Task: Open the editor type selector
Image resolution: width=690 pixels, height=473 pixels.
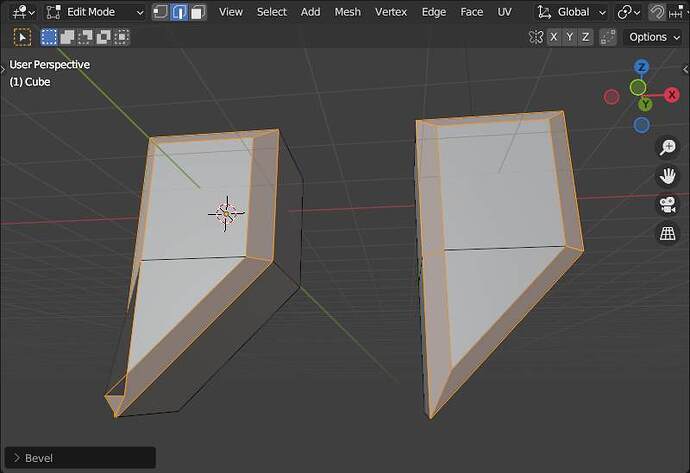Action: [x=23, y=12]
